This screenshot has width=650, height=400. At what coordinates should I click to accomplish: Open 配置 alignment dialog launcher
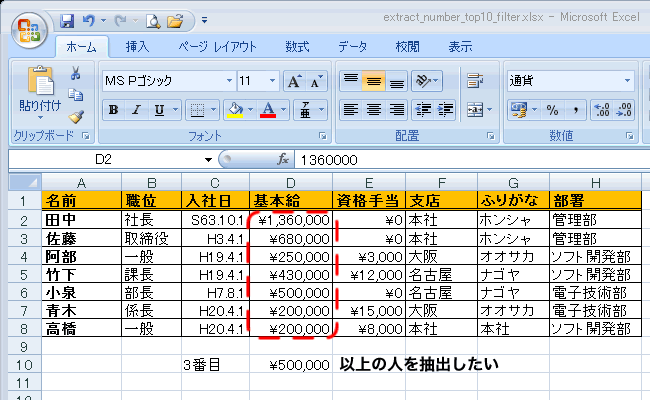coord(491,136)
